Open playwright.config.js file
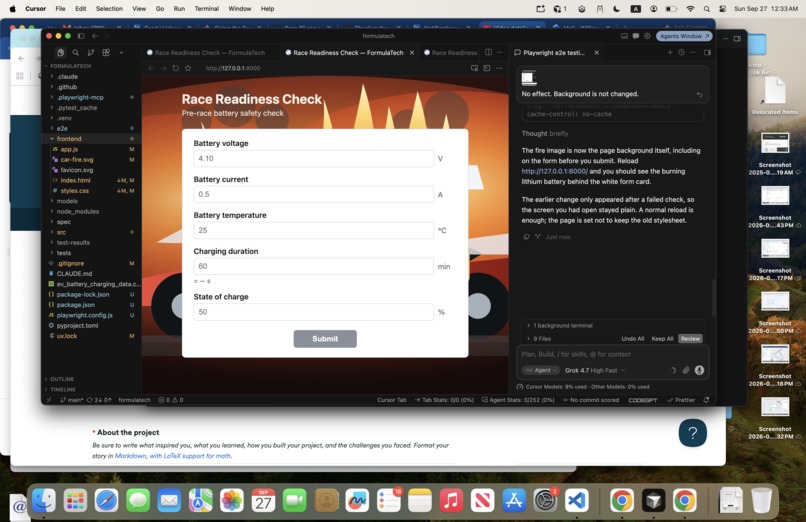The image size is (806, 522). click(85, 315)
